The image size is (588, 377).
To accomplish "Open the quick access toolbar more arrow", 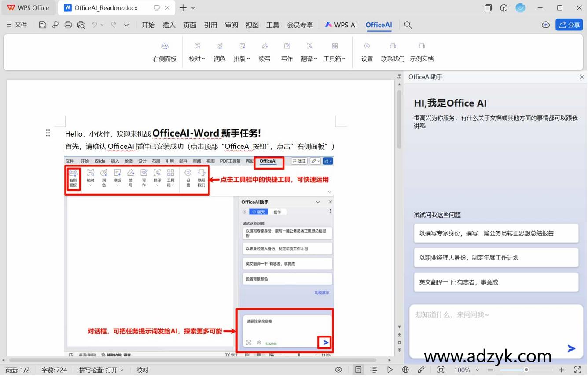I will (126, 25).
